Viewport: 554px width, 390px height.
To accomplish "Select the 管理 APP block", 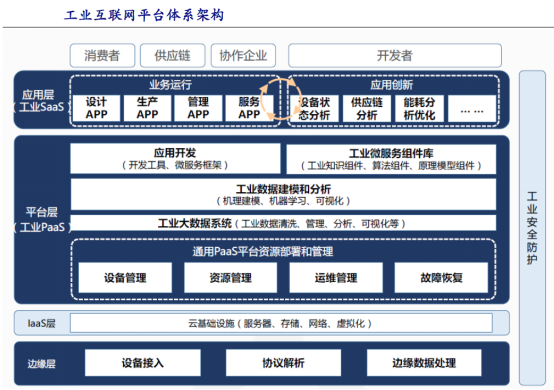I will 198,108.
